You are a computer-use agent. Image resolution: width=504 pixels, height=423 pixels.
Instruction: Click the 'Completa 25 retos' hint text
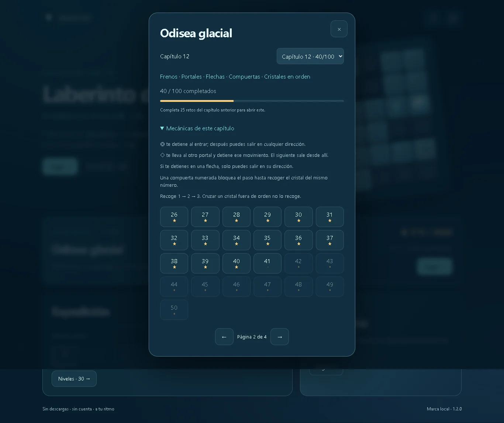click(213, 110)
